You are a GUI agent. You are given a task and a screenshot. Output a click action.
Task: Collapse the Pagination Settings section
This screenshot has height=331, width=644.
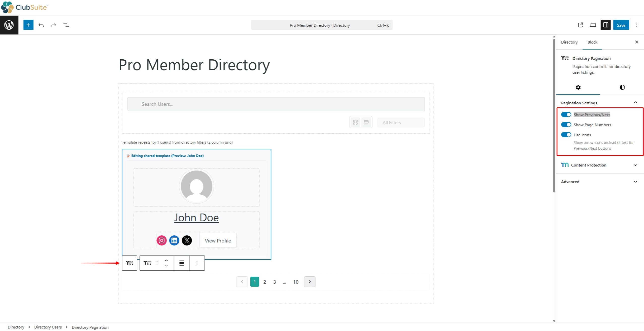635,102
